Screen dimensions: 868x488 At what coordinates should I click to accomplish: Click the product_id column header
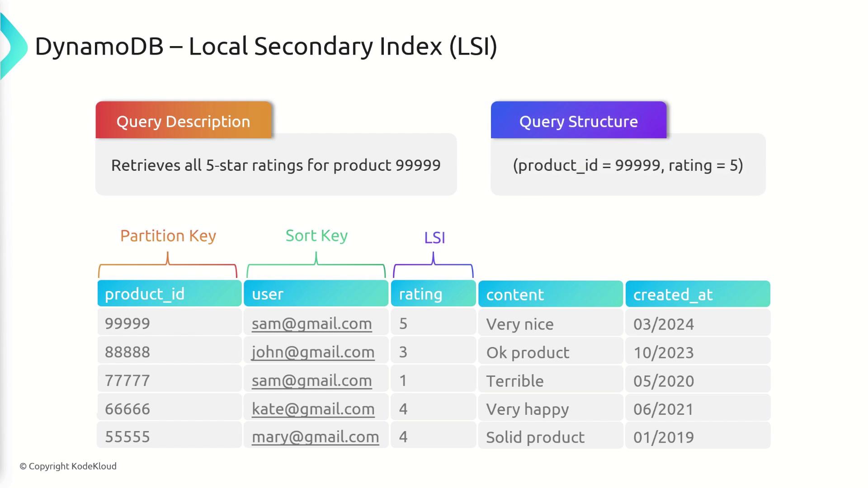[169, 294]
